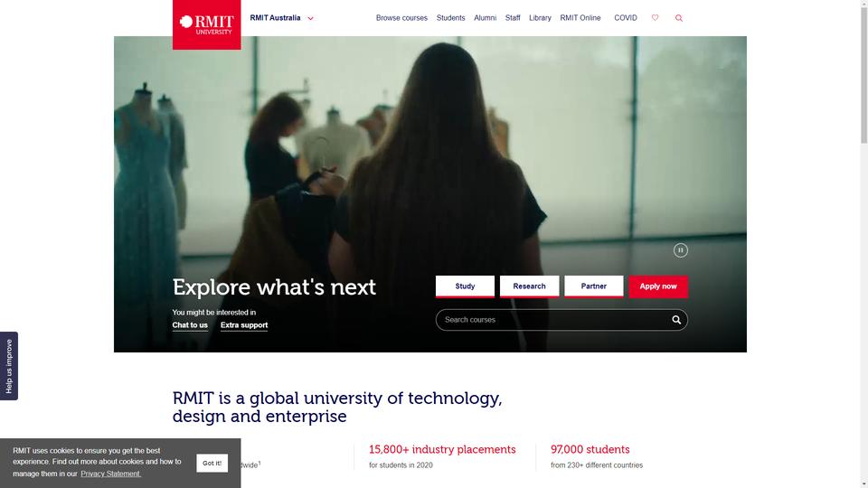Open the Extra support link

(244, 325)
